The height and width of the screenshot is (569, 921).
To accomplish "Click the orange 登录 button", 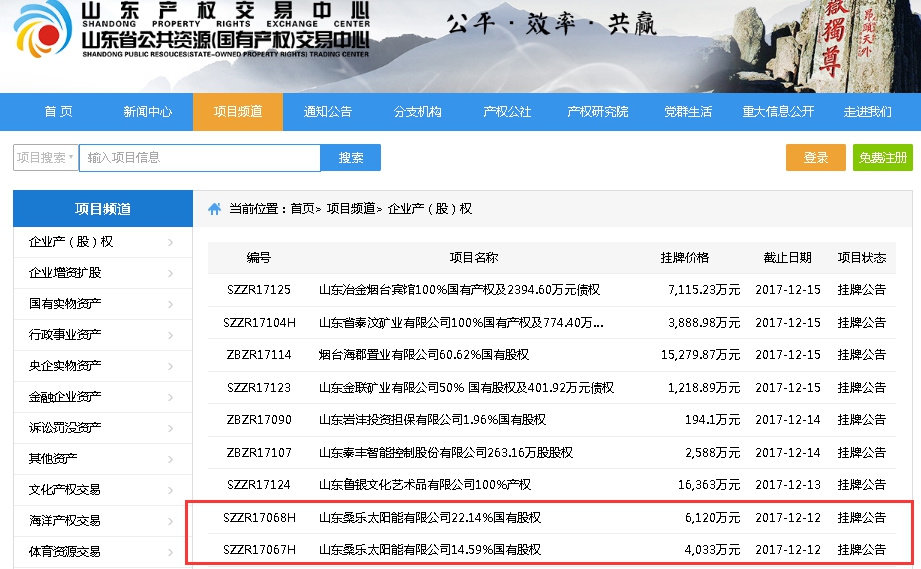I will point(816,157).
